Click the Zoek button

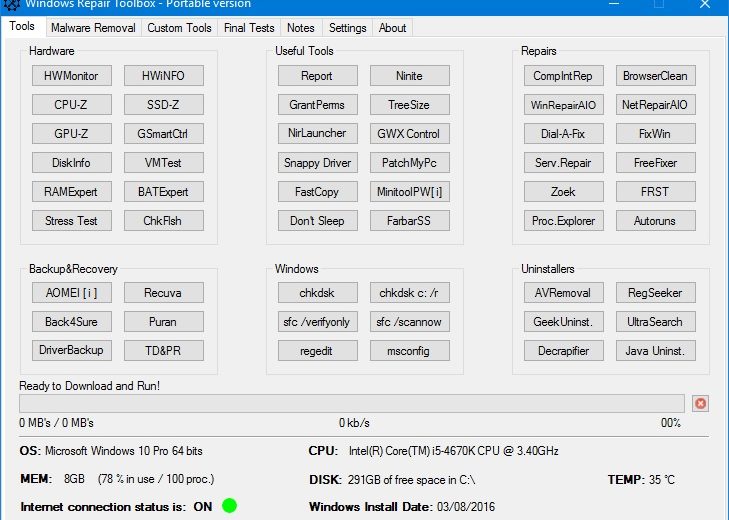click(x=563, y=192)
